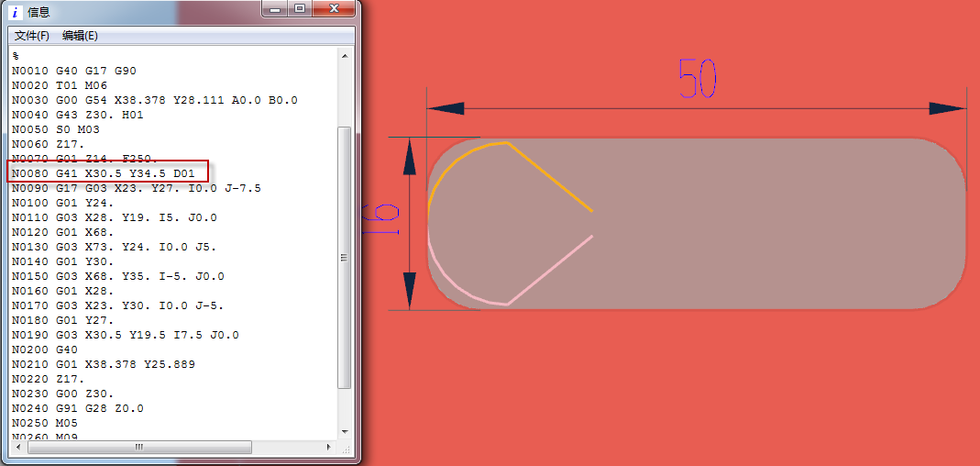The image size is (980, 466).
Task: Click the horizontal scrollbar thumb
Action: point(140,448)
